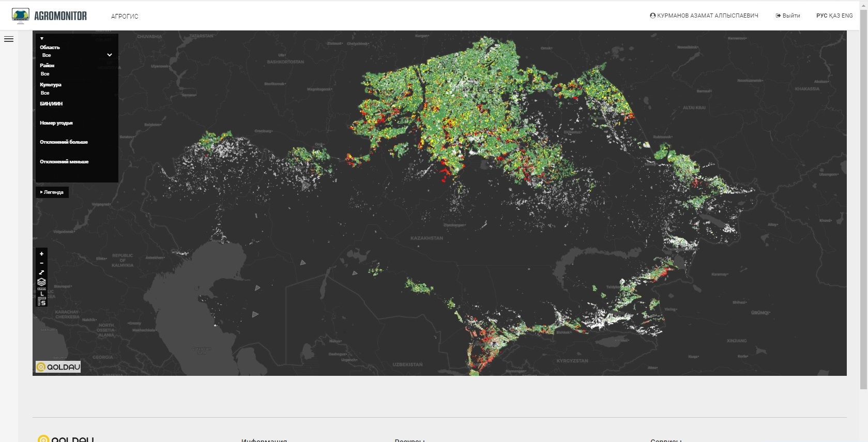The width and height of the screenshot is (868, 442).
Task: Open the АГРОГИС menu item
Action: (x=125, y=17)
